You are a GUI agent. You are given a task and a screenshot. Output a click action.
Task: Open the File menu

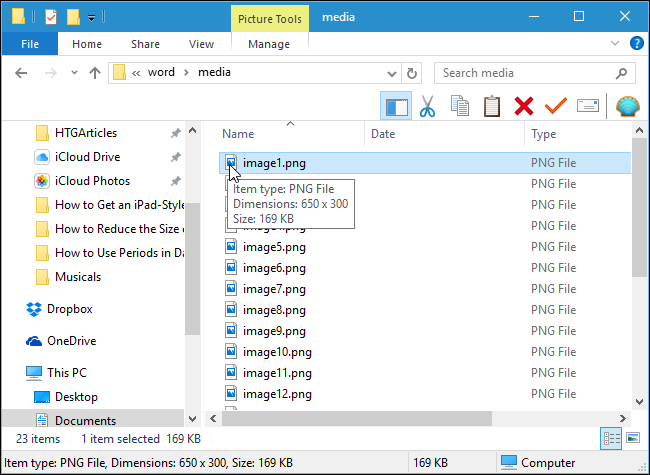(x=30, y=44)
